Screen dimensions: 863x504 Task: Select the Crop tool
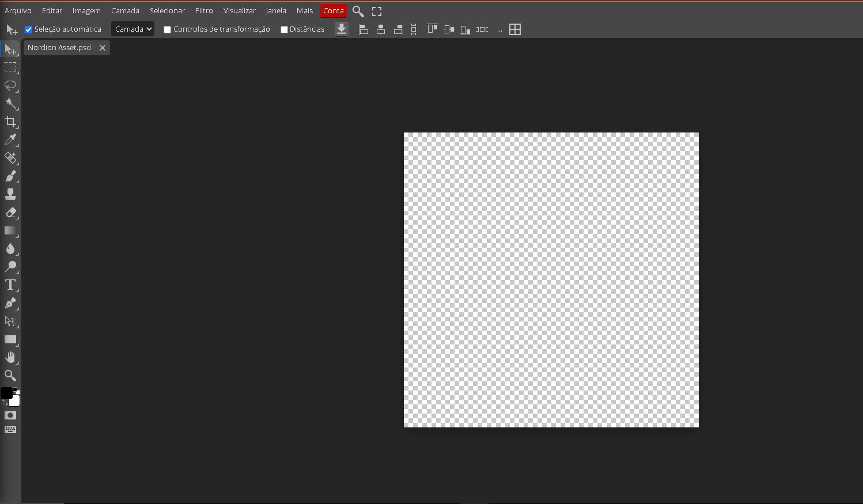tap(10, 122)
